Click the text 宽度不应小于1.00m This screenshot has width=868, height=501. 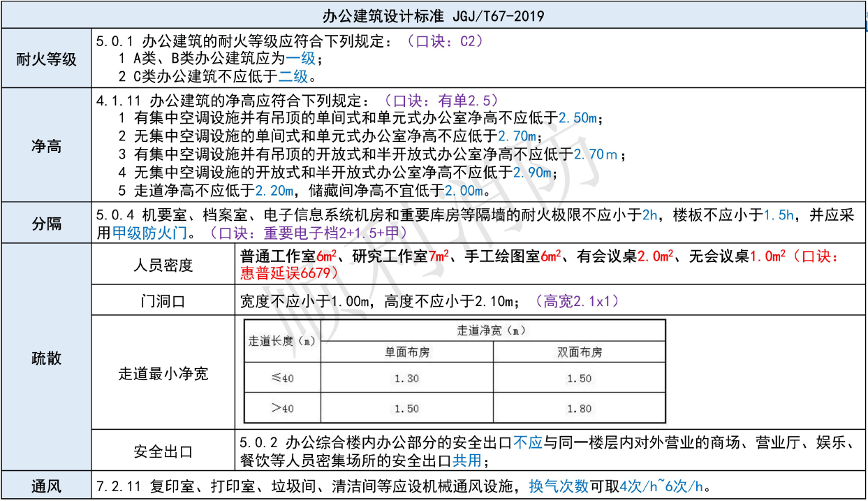coord(304,302)
